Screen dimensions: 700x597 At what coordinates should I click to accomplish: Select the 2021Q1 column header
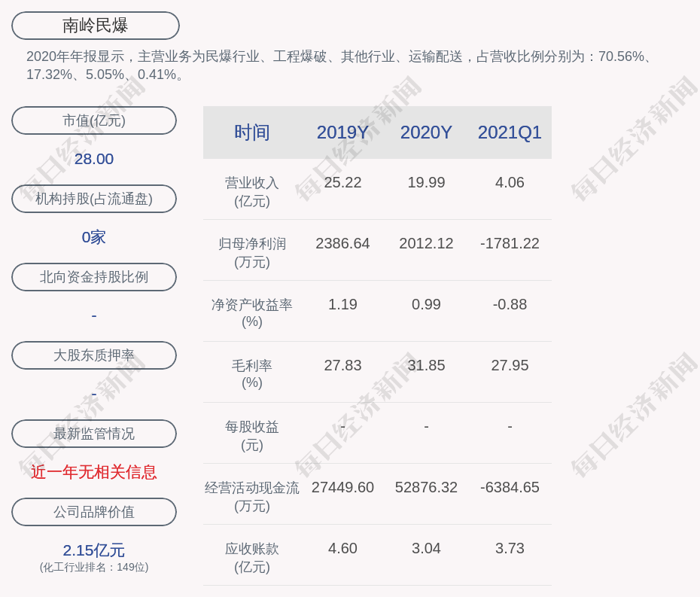(510, 132)
